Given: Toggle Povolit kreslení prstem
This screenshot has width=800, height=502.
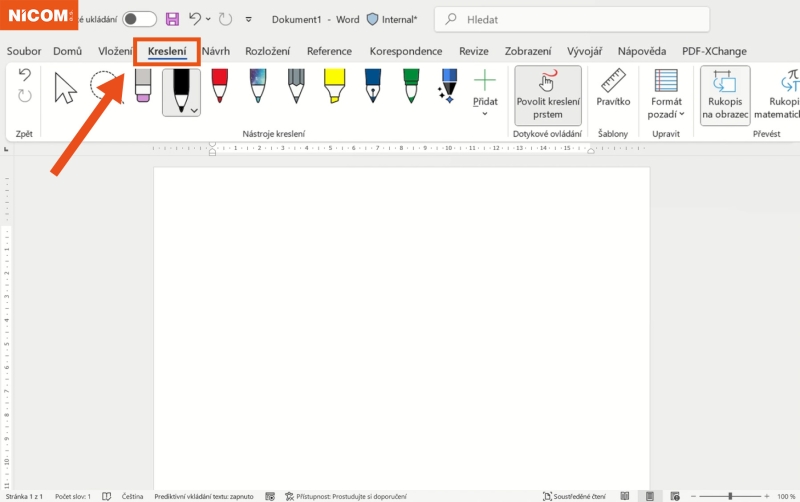Looking at the screenshot, I should 547,96.
